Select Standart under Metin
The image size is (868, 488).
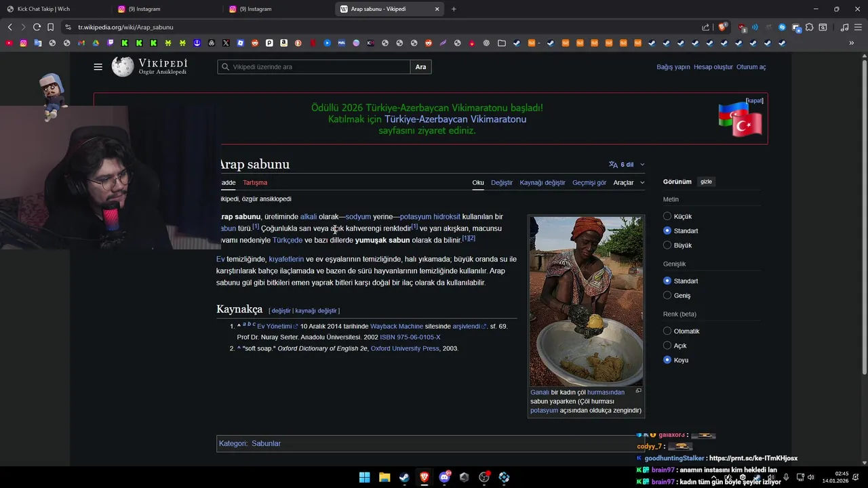(x=667, y=230)
